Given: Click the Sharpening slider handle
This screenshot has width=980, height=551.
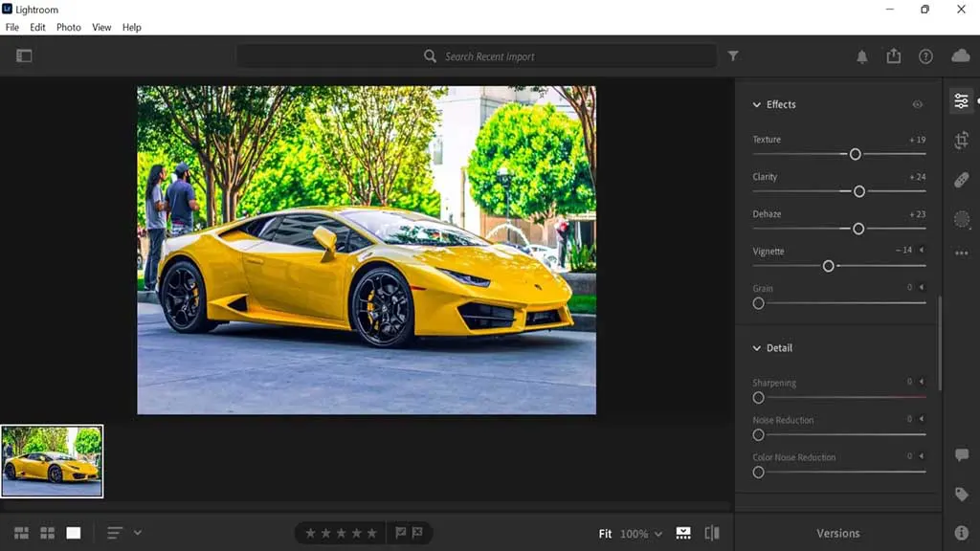Looking at the screenshot, I should tap(758, 398).
